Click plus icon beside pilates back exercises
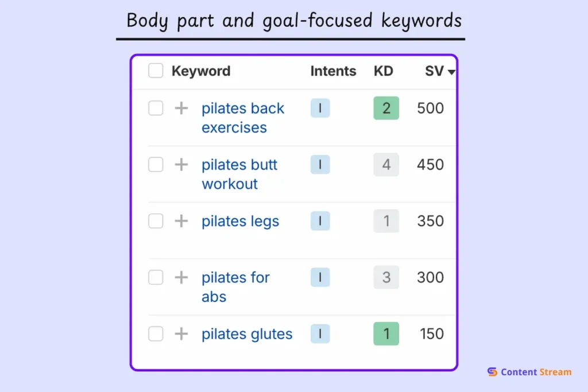 181,108
